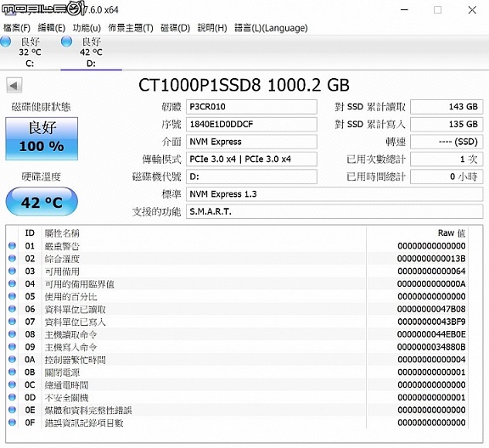Image resolution: width=489 pixels, height=448 pixels.
Task: Click the blue status icon of row 03
Action: (x=12, y=271)
